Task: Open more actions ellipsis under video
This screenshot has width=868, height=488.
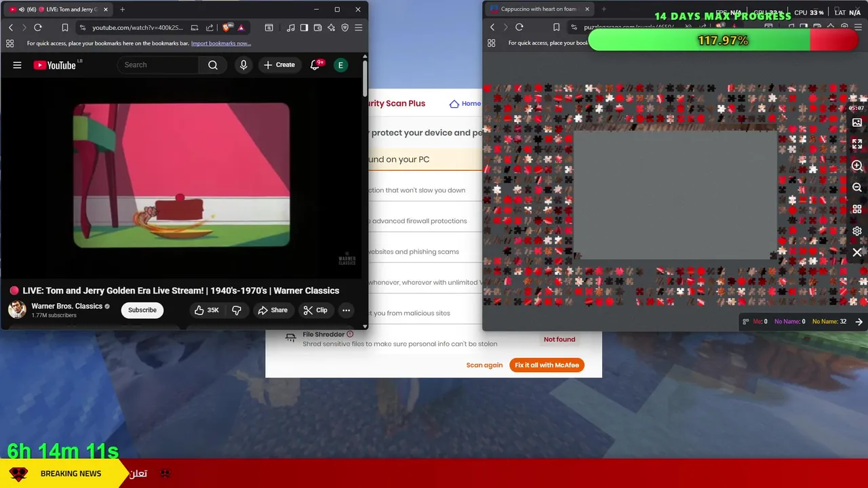Action: [346, 310]
